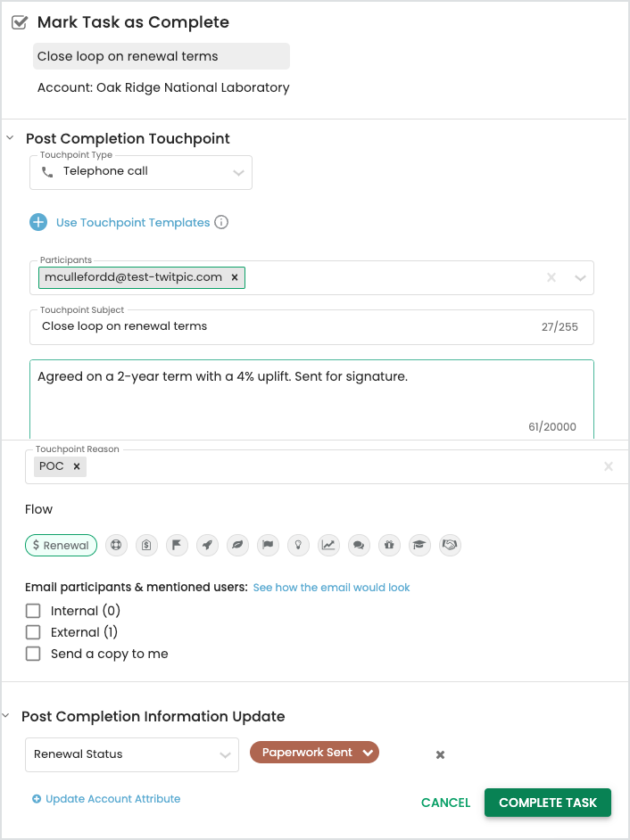Viewport: 630px width, 840px height.
Task: Open the Touchpoint Type dropdown
Action: tap(141, 172)
